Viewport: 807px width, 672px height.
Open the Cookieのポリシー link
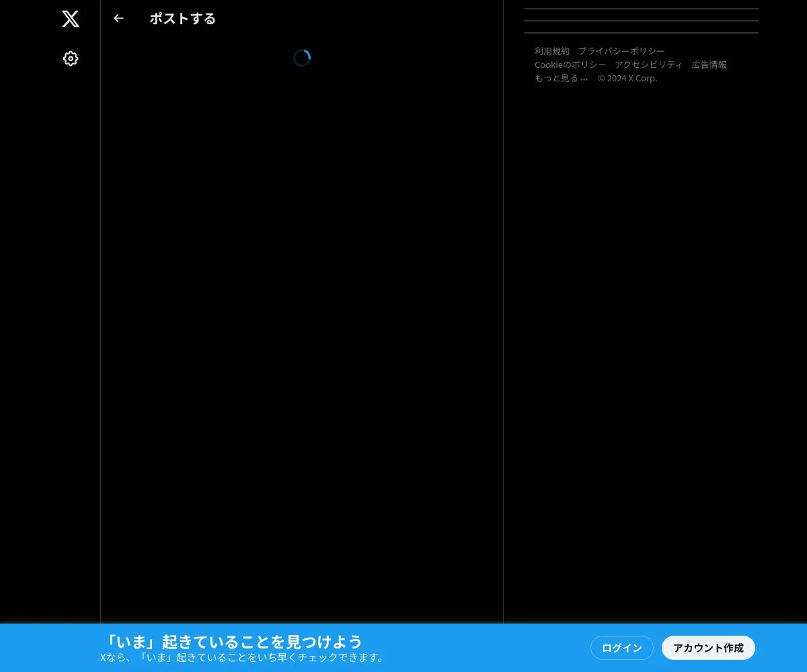coord(570,65)
